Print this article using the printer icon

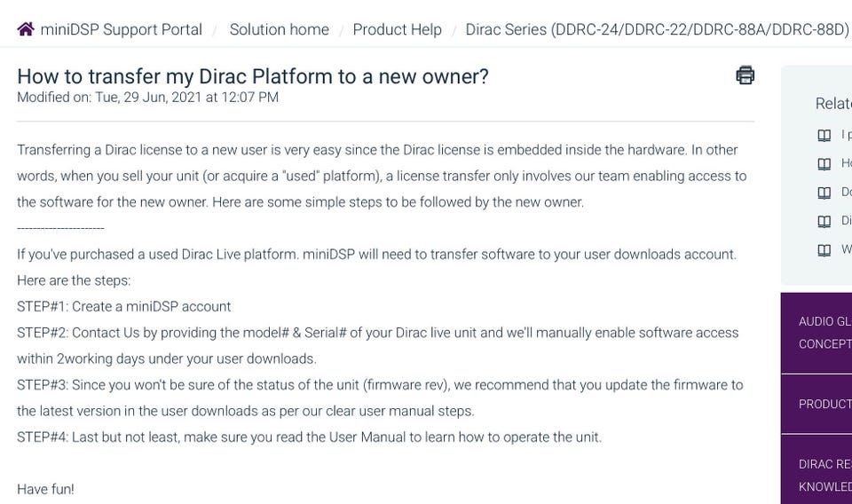[745, 75]
